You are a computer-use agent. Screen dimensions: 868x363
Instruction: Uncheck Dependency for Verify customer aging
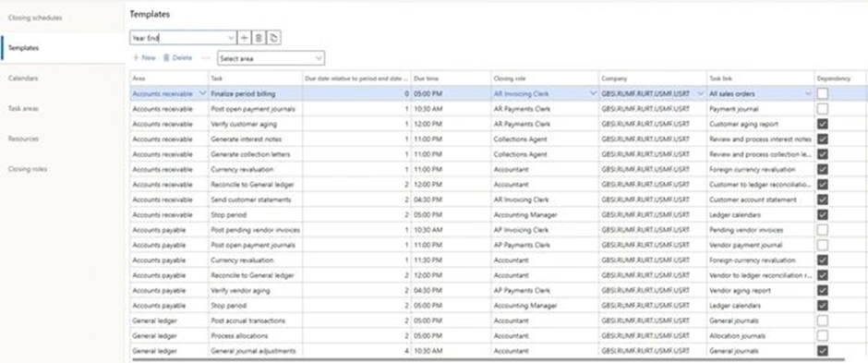(x=823, y=124)
